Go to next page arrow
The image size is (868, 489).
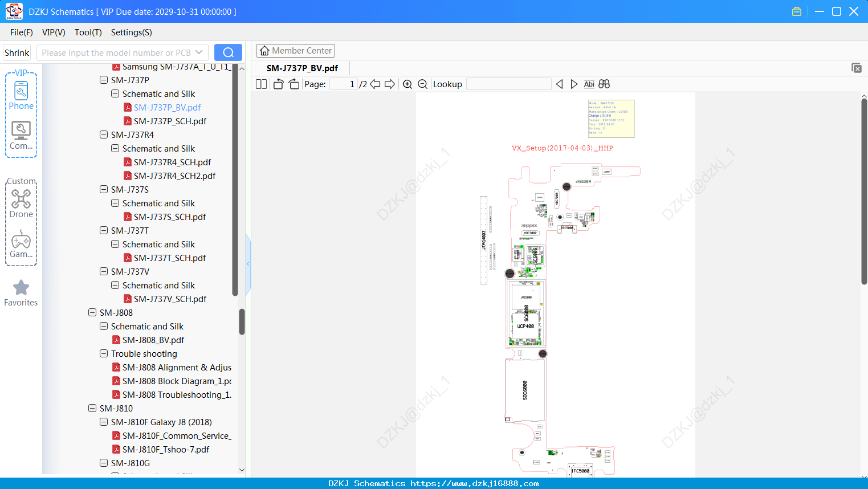(390, 84)
